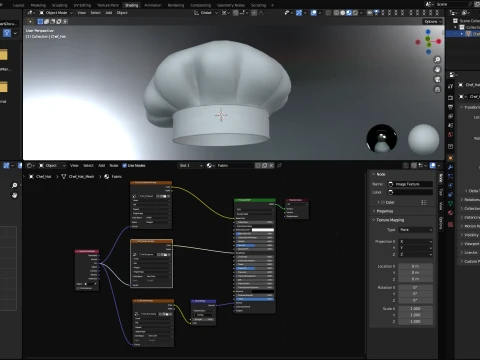Click the Chef_Hat breadcrumb in node editor
This screenshot has width=480, height=360.
pyautogui.click(x=44, y=176)
